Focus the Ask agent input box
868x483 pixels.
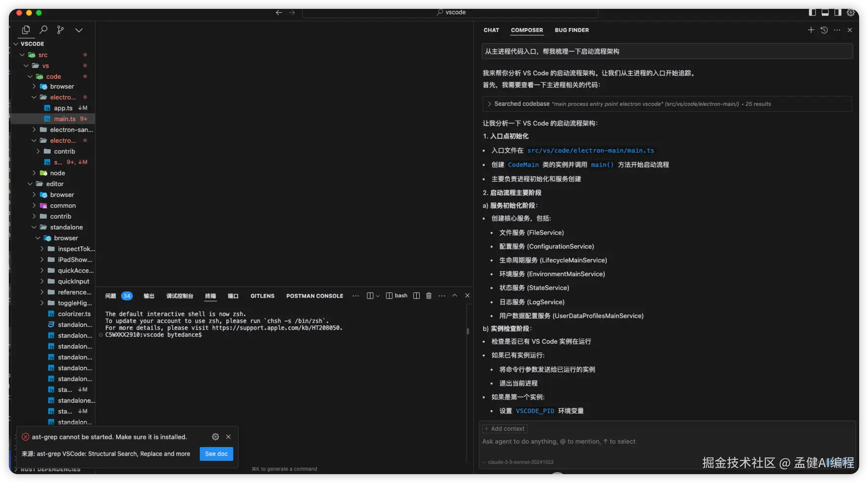tap(667, 442)
